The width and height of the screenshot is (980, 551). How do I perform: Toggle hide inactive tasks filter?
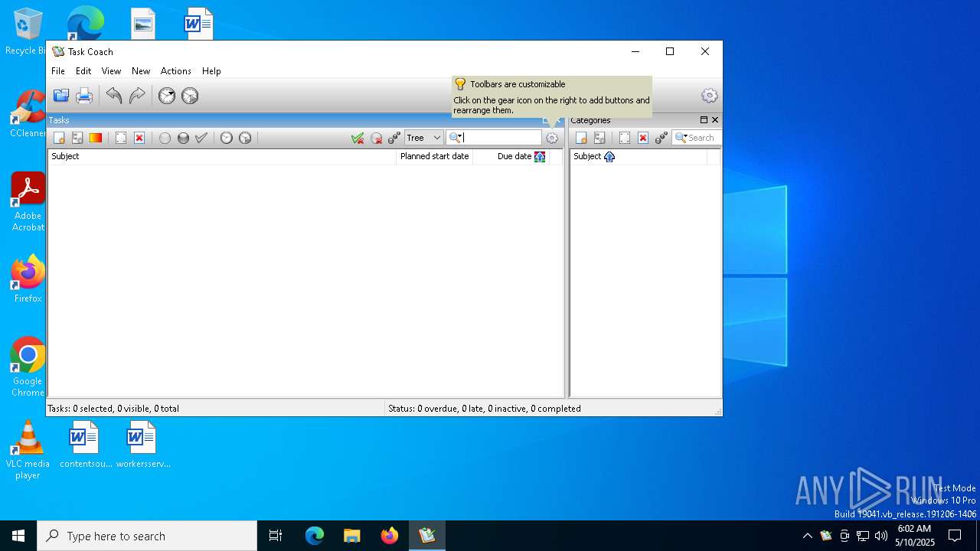(x=376, y=138)
